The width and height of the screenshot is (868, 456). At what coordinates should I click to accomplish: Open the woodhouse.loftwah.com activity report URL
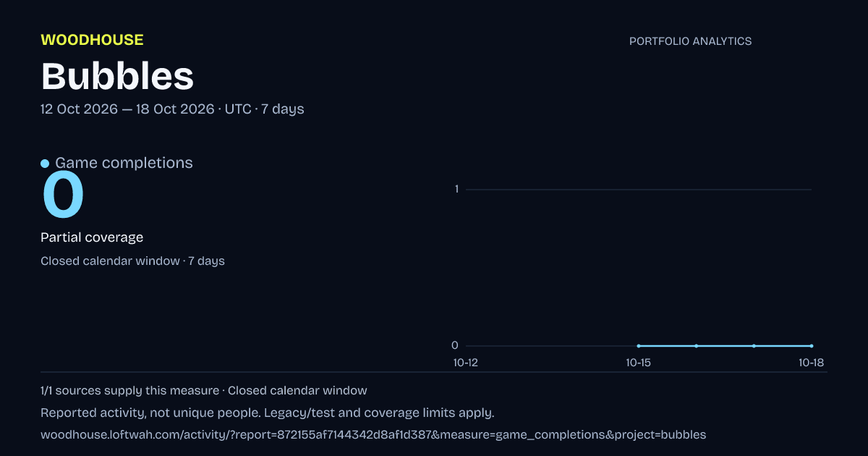click(x=373, y=435)
